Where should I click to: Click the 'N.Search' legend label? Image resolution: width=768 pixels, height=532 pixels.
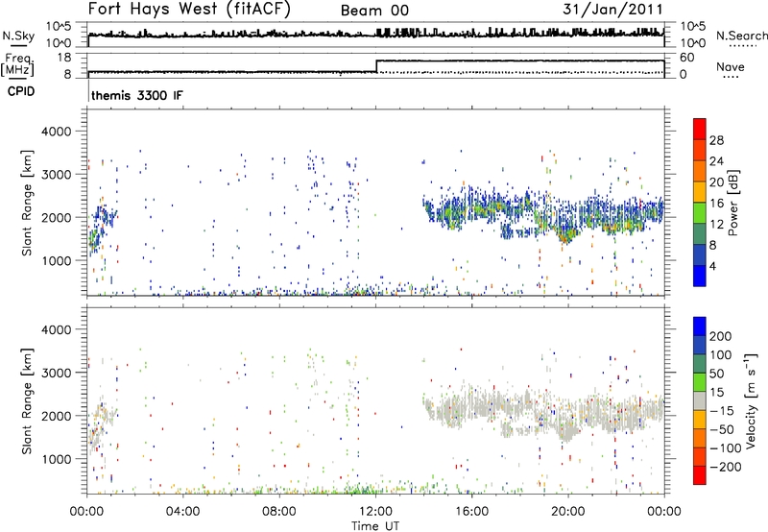pos(741,36)
